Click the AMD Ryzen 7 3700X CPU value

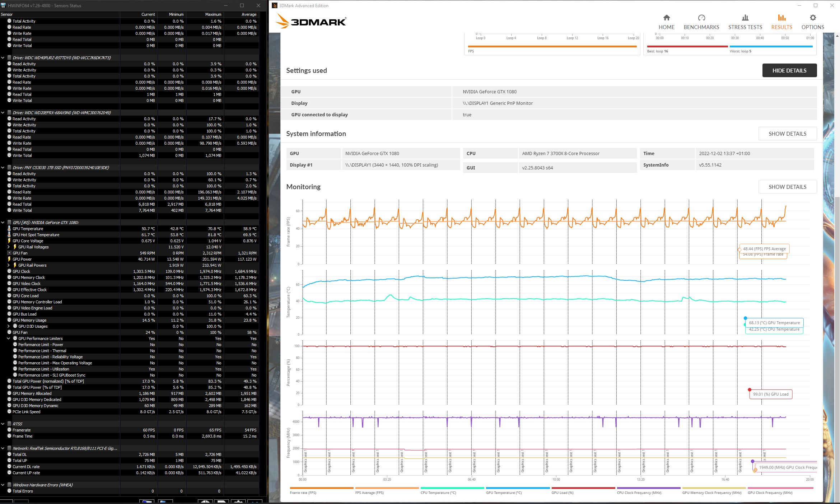click(561, 153)
